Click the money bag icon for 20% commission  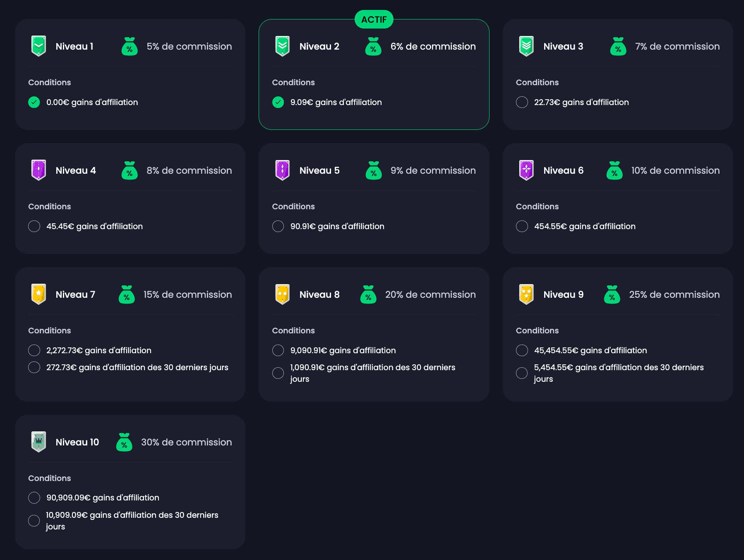click(368, 294)
